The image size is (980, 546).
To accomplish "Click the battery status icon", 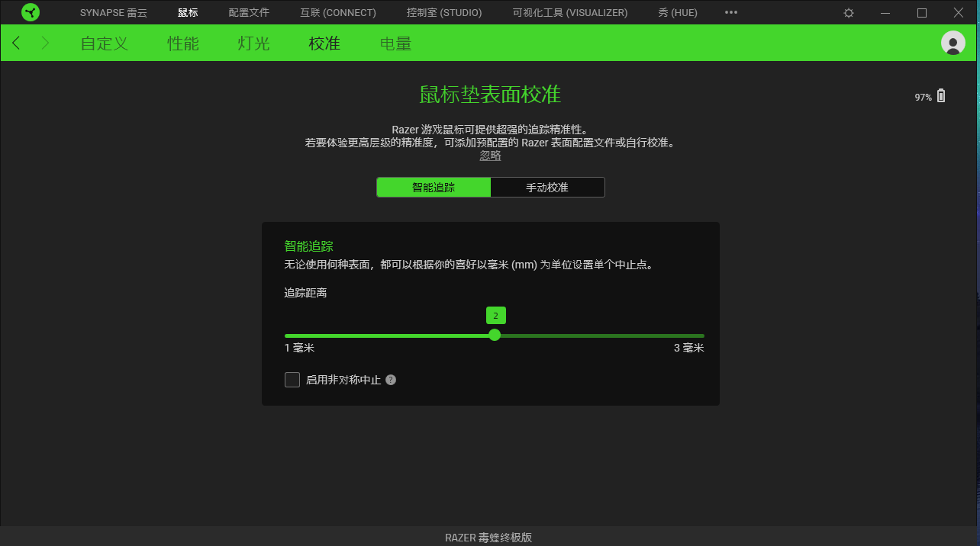I will 941,96.
